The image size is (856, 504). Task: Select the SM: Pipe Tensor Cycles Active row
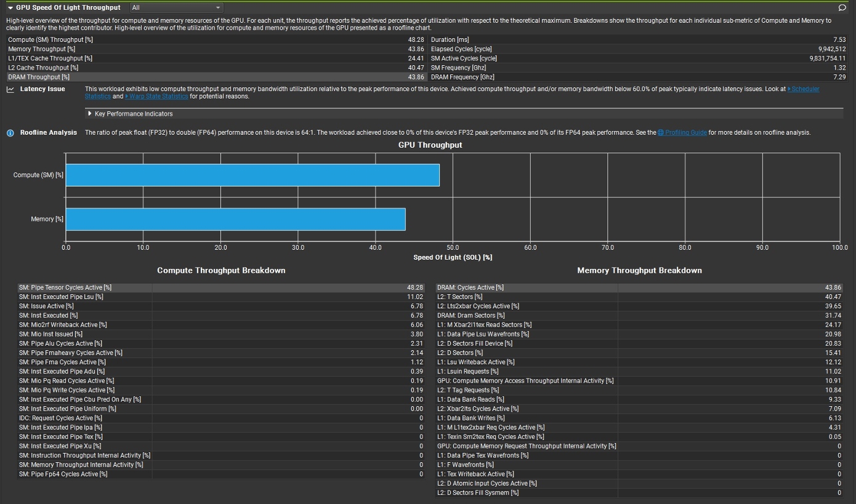pyautogui.click(x=185, y=287)
